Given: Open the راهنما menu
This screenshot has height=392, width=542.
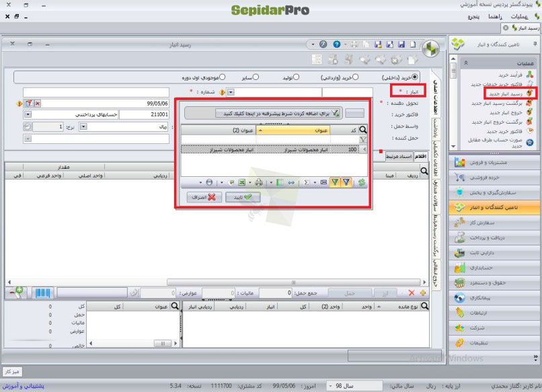Looking at the screenshot, I should click(x=495, y=16).
